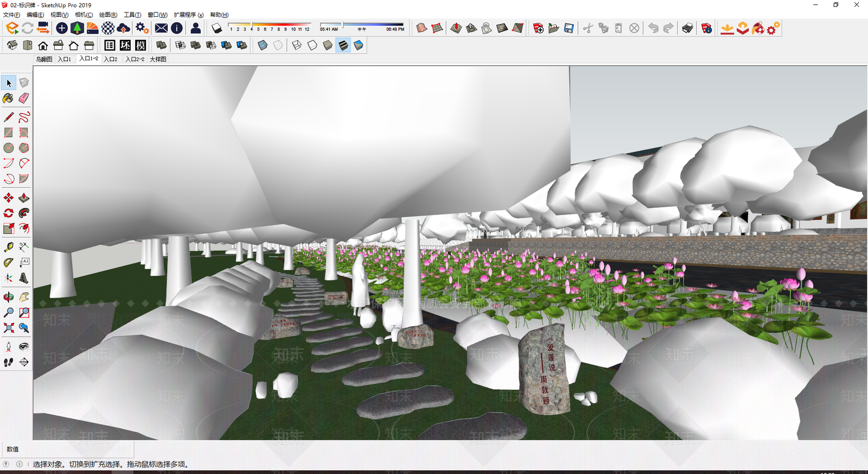868x474 pixels.
Task: Pick the Paint Bucket tool
Action: [x=9, y=98]
